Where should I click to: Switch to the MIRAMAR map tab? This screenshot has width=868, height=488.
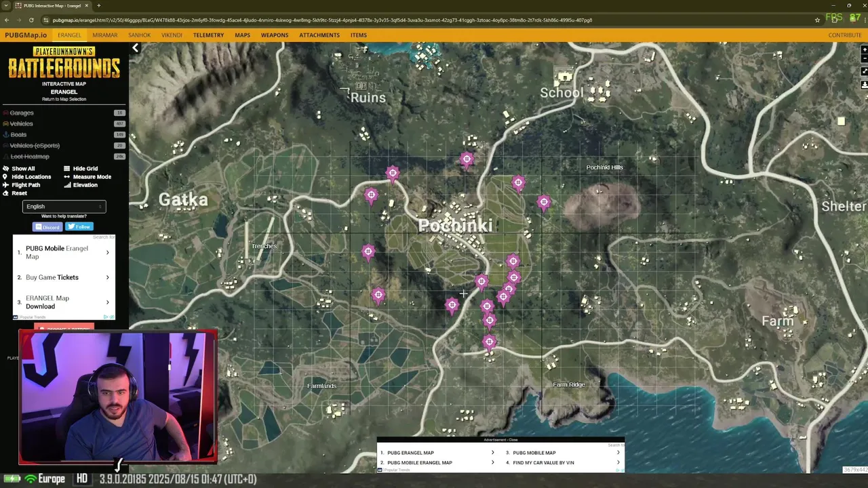coord(105,35)
